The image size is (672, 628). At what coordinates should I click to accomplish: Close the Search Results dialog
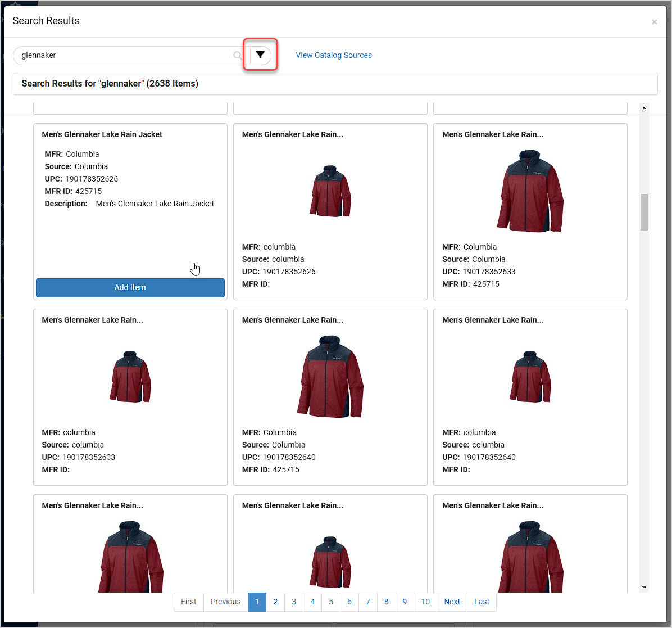click(x=654, y=22)
